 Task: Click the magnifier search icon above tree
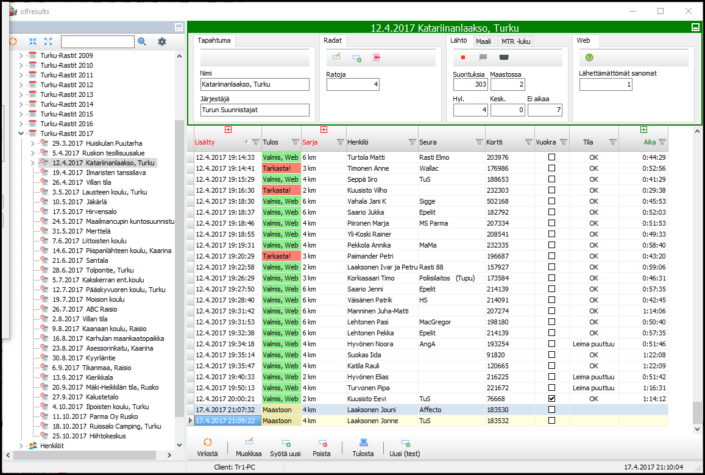tap(143, 42)
